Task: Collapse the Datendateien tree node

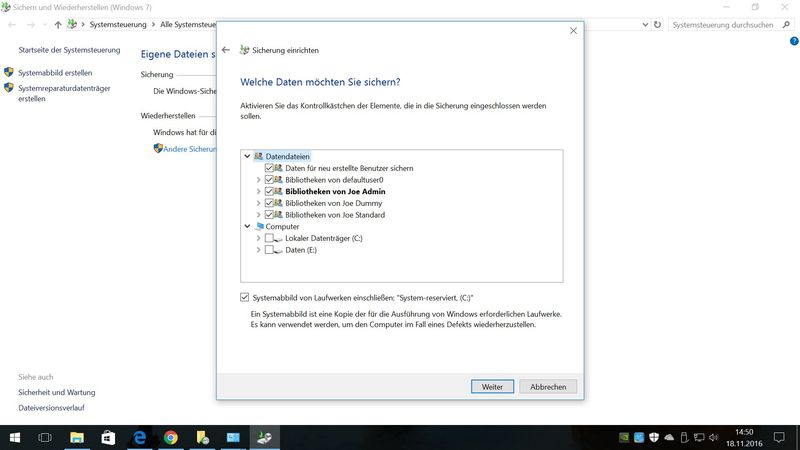Action: [x=247, y=156]
